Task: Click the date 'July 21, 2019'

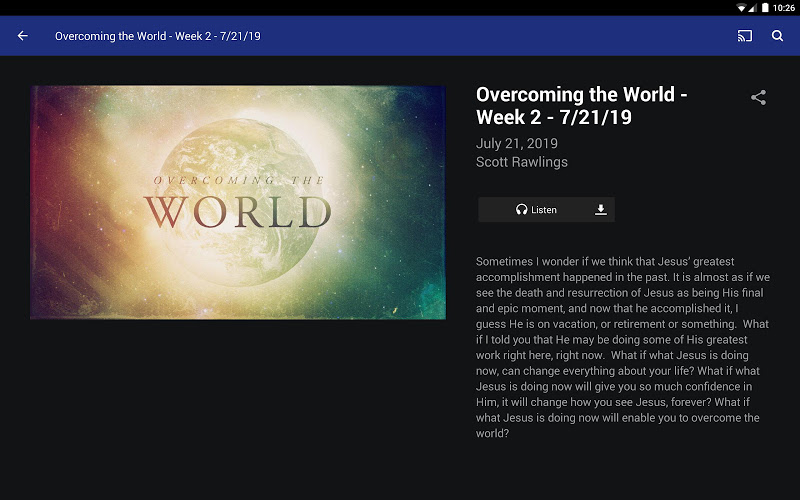Action: (x=516, y=143)
